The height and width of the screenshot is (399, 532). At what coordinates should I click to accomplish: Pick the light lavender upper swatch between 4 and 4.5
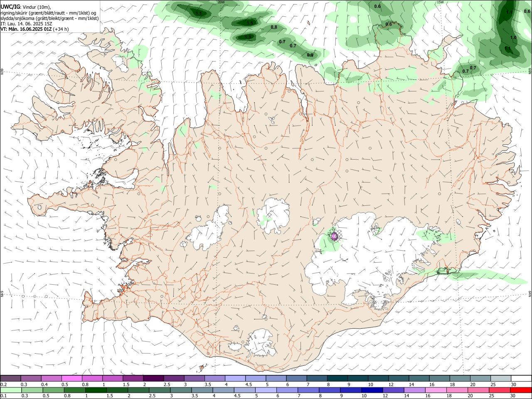click(235, 378)
